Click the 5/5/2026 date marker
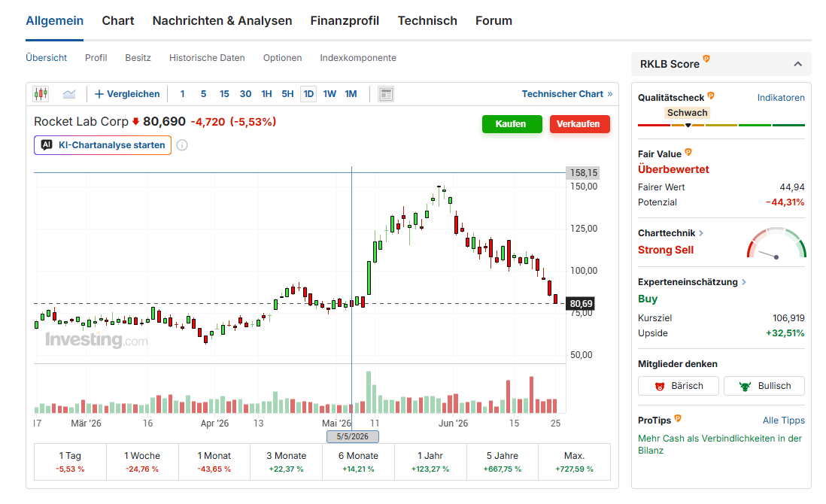This screenshot has height=504, width=826. pyautogui.click(x=352, y=436)
